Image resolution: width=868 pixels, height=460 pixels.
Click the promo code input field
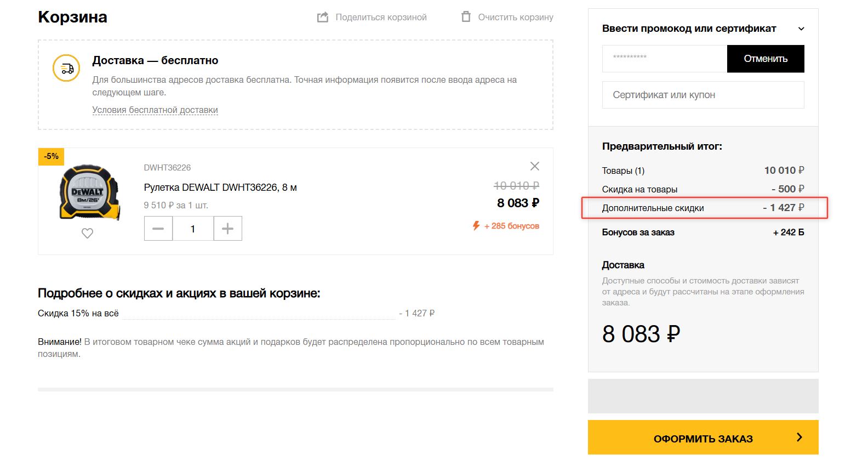(664, 59)
